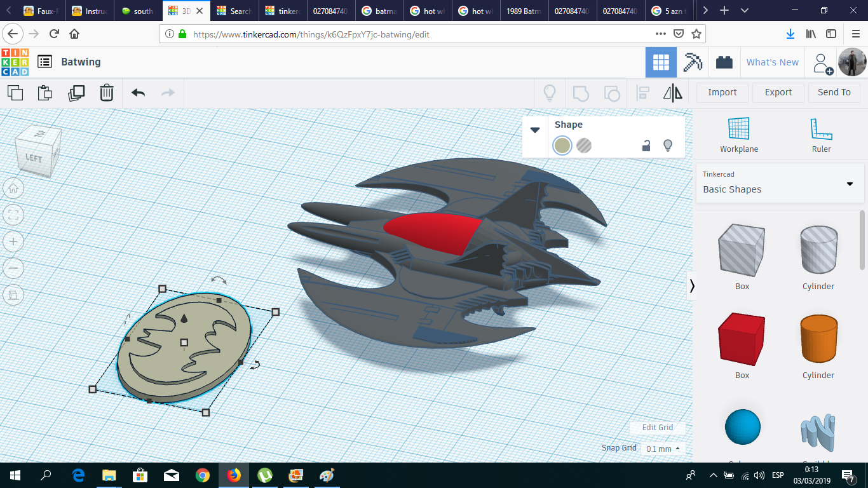
Task: Open Firefox from the taskbar
Action: click(x=234, y=475)
